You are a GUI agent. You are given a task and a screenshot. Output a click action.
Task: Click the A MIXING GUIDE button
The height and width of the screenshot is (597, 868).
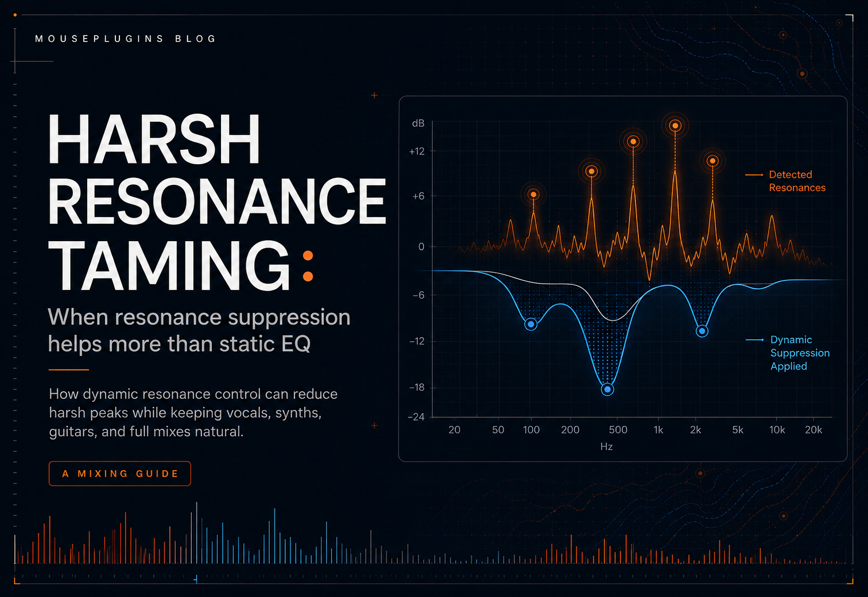click(120, 474)
